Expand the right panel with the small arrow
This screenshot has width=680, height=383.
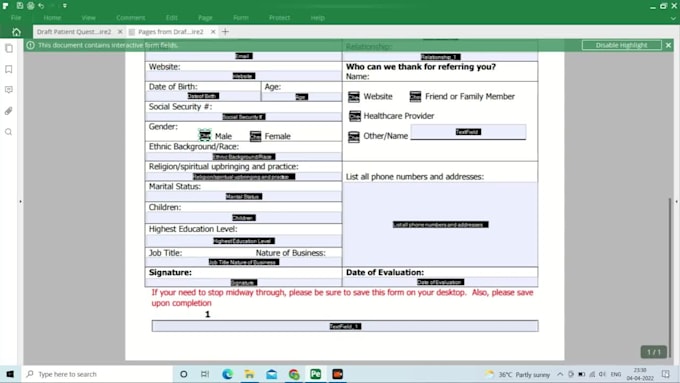tap(676, 202)
